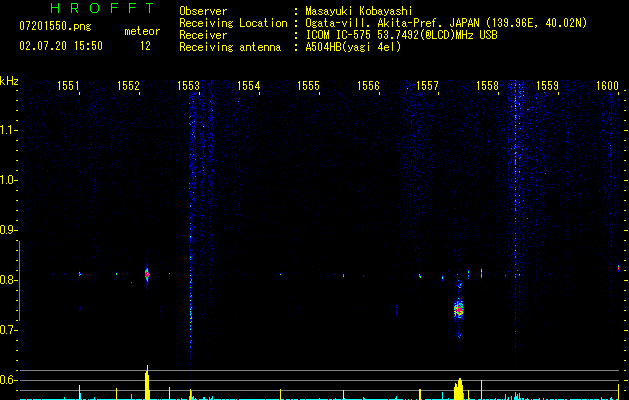Click the kHz axis unit label

pos(9,81)
